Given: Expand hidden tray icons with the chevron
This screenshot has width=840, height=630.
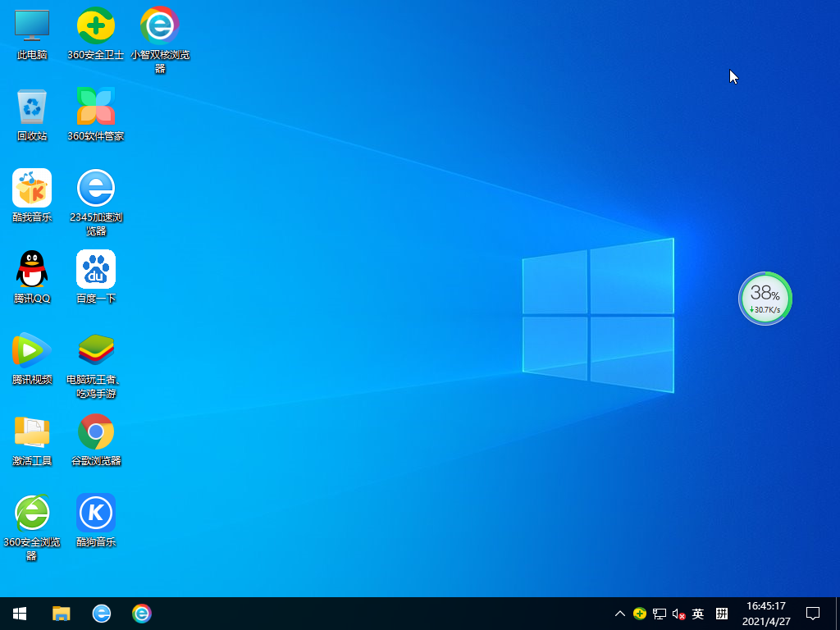Looking at the screenshot, I should click(x=619, y=614).
